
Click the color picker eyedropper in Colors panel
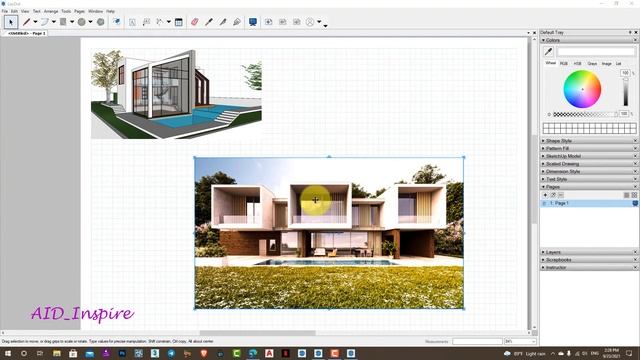549,51
